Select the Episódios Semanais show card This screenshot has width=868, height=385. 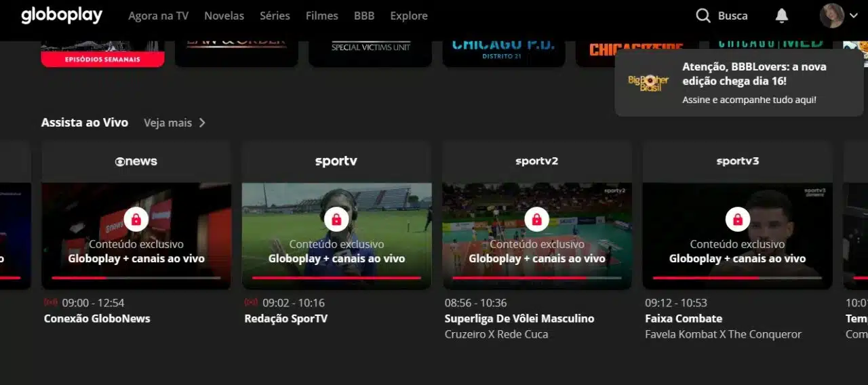click(x=102, y=54)
